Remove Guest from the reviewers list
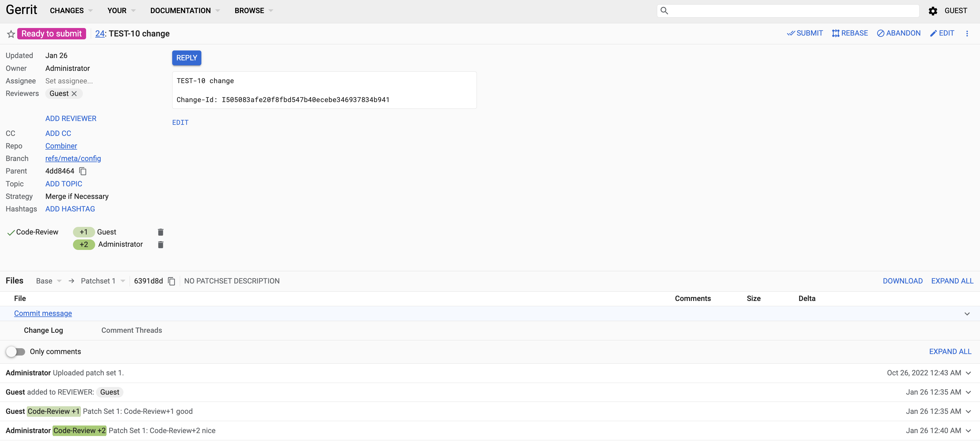 (x=74, y=94)
